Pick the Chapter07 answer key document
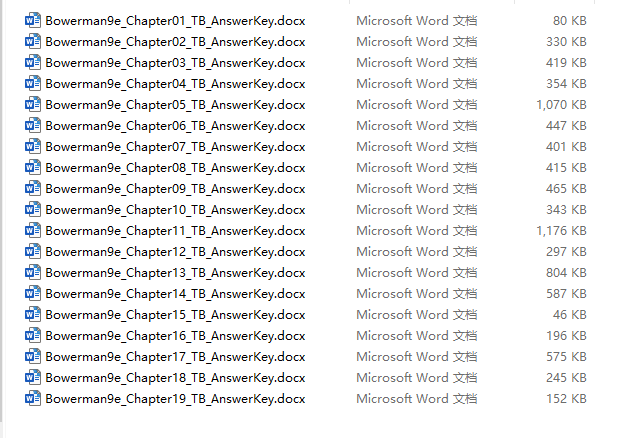Screen dimensions: 644x438 coord(175,147)
